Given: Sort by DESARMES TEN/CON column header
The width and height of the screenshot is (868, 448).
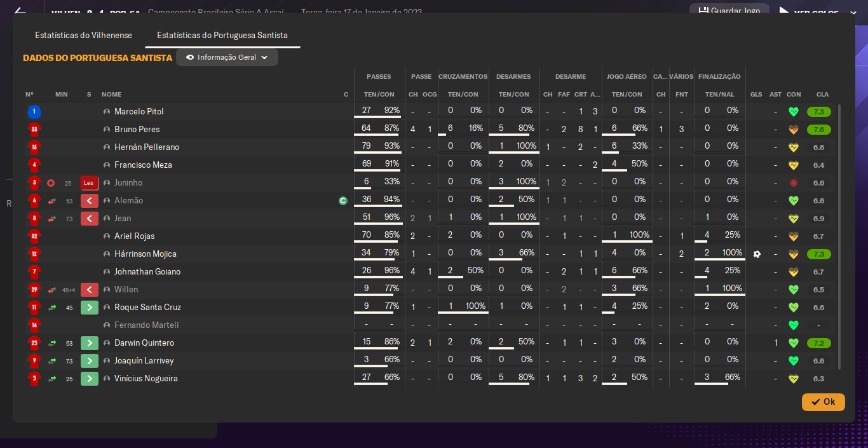Looking at the screenshot, I should click(x=514, y=95).
